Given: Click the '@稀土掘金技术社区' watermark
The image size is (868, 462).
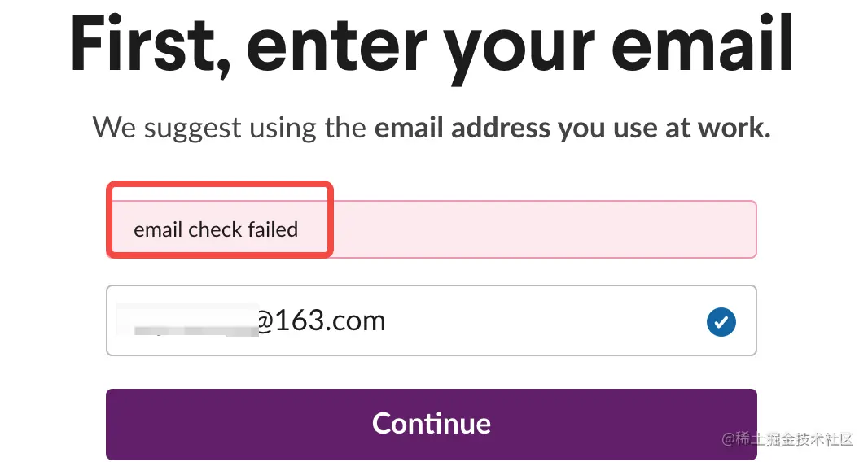Looking at the screenshot, I should click(787, 439).
